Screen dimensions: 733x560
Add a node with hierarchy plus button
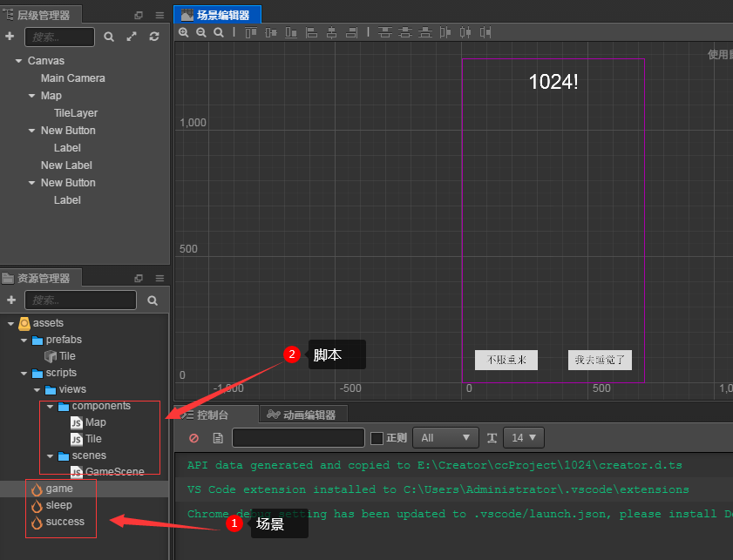(10, 36)
